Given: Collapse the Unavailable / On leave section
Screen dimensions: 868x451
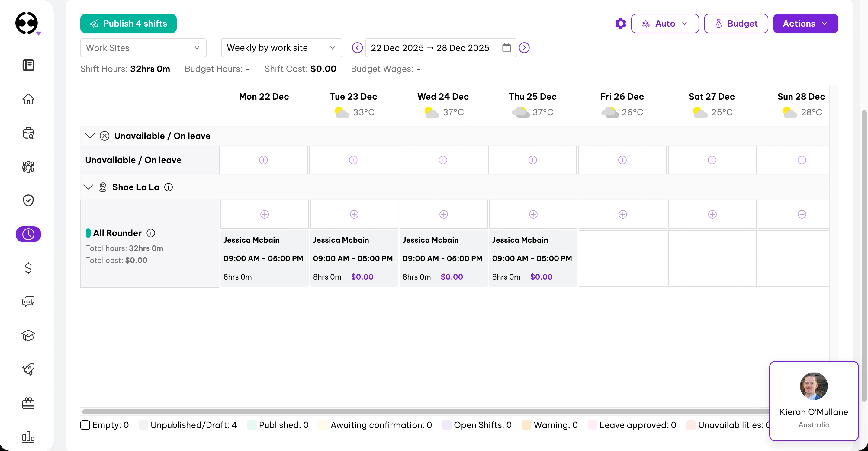Looking at the screenshot, I should click(x=90, y=136).
